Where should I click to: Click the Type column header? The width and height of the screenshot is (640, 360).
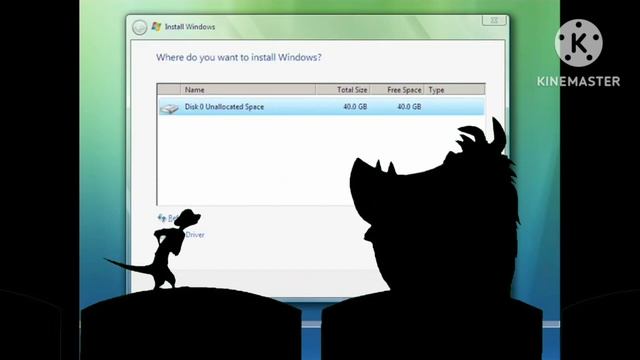[x=454, y=89]
